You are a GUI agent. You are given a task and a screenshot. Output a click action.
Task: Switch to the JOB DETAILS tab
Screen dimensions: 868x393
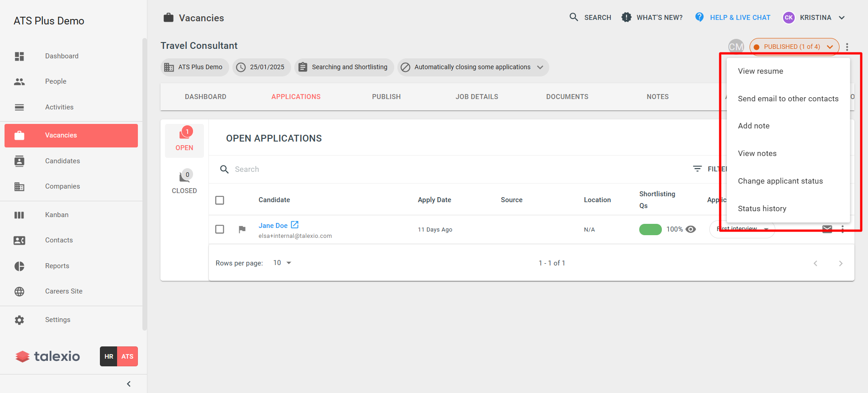[477, 97]
